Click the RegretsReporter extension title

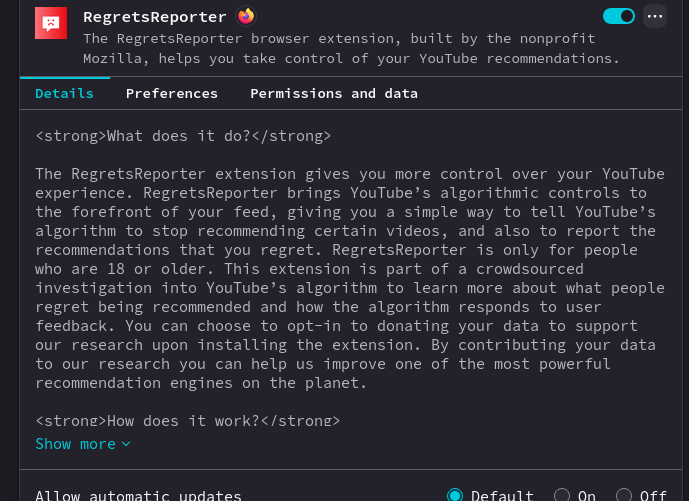(x=155, y=17)
